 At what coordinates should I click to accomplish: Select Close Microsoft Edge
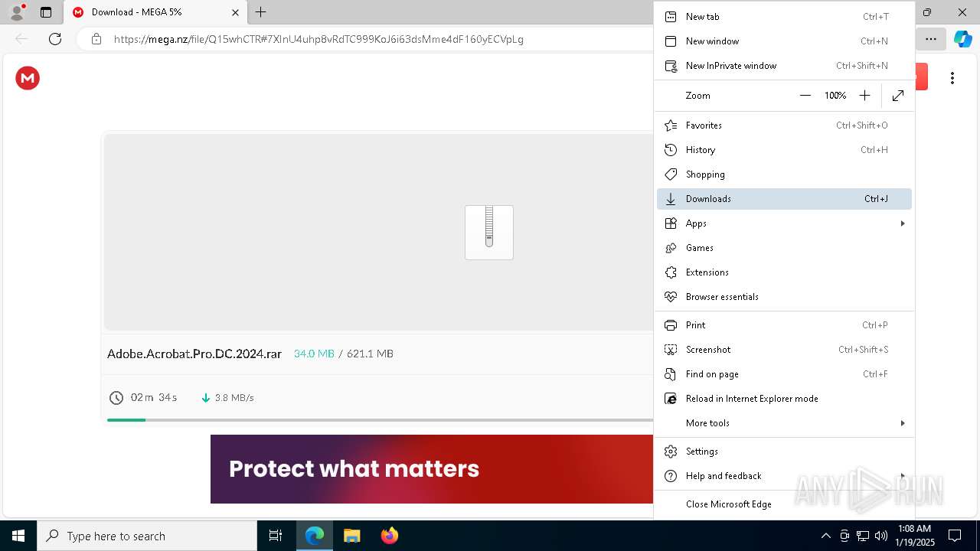coord(784,504)
